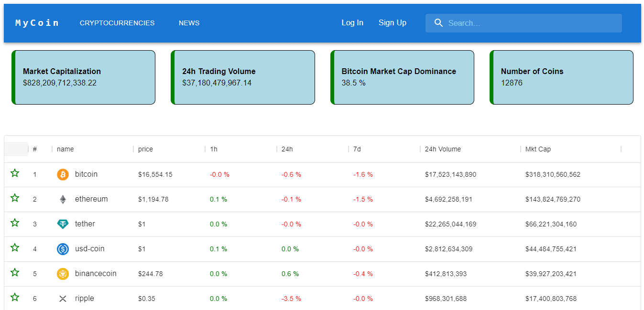The width and height of the screenshot is (644, 310).
Task: Click the ripple X logo icon
Action: (x=63, y=299)
